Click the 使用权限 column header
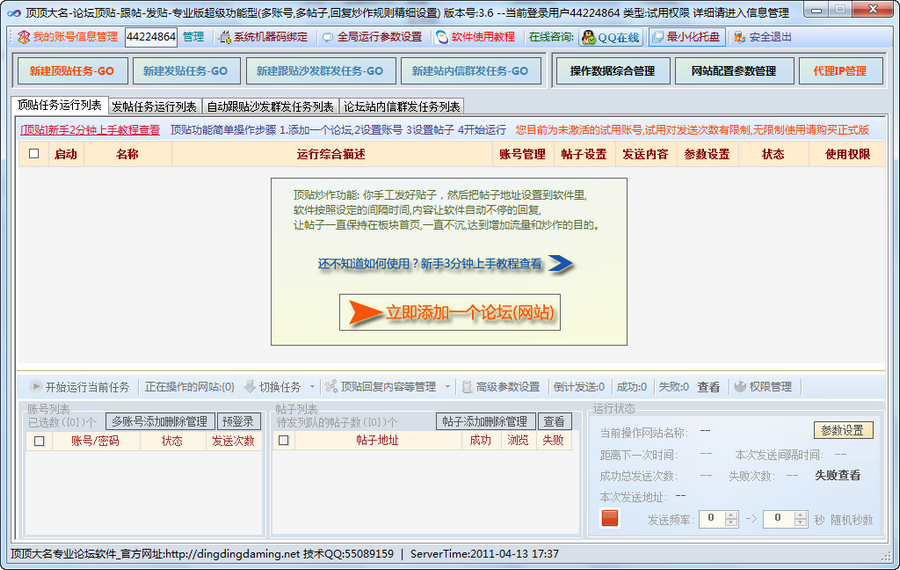Viewport: 900px width, 570px height. [847, 154]
